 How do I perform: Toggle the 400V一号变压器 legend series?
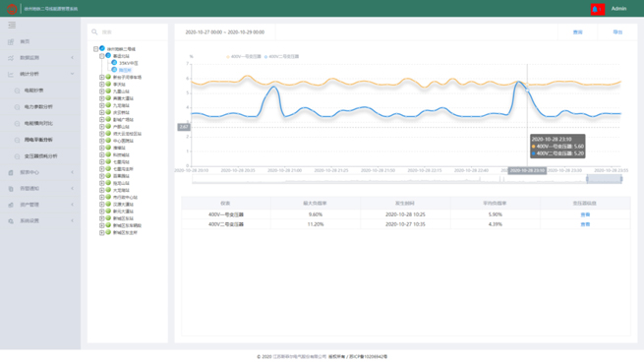pos(244,57)
